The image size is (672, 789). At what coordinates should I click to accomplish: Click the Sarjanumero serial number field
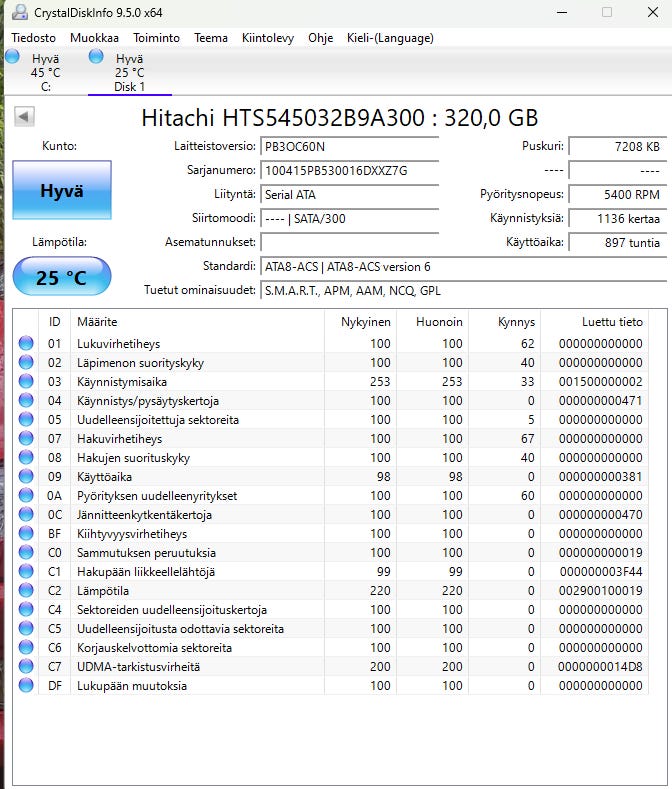click(x=349, y=170)
